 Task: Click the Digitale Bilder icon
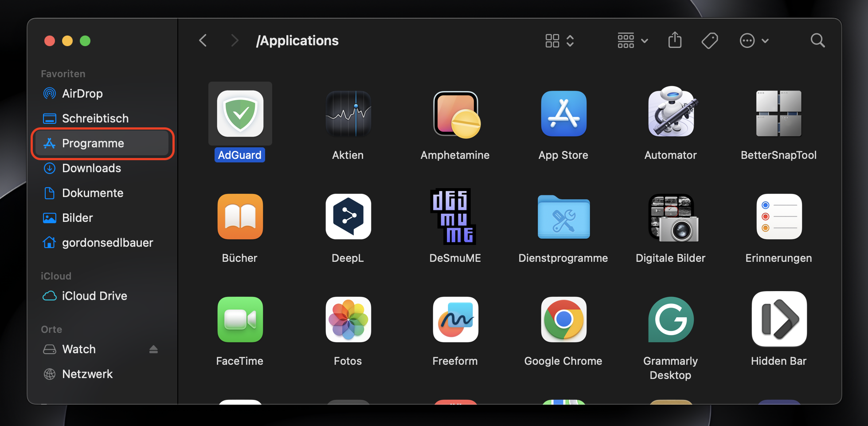tap(673, 218)
